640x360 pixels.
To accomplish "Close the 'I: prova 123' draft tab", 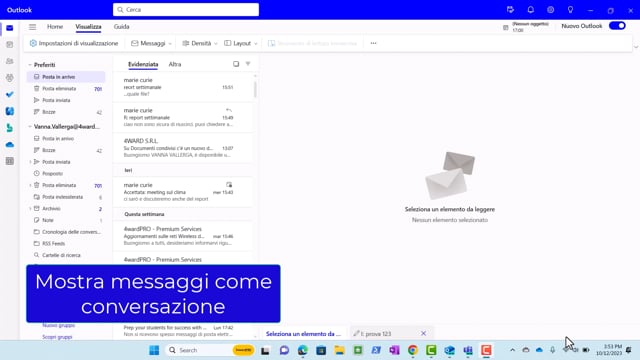I will pyautogui.click(x=423, y=333).
